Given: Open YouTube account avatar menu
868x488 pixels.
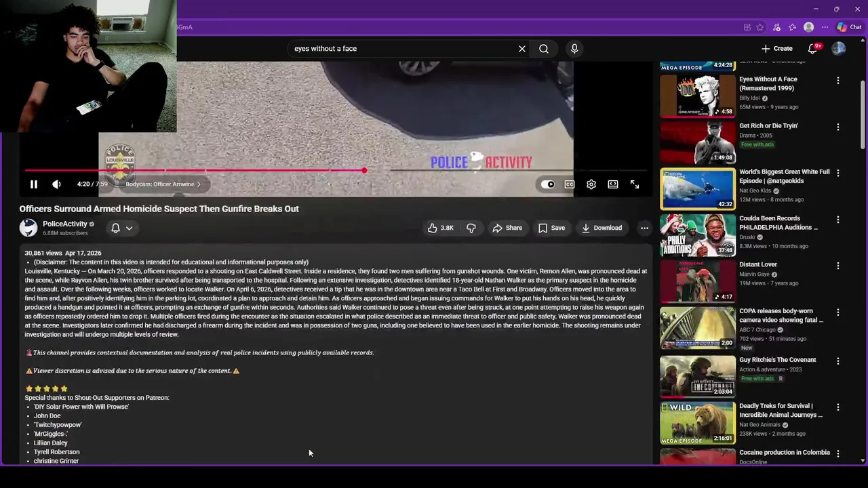Looking at the screenshot, I should coord(839,49).
